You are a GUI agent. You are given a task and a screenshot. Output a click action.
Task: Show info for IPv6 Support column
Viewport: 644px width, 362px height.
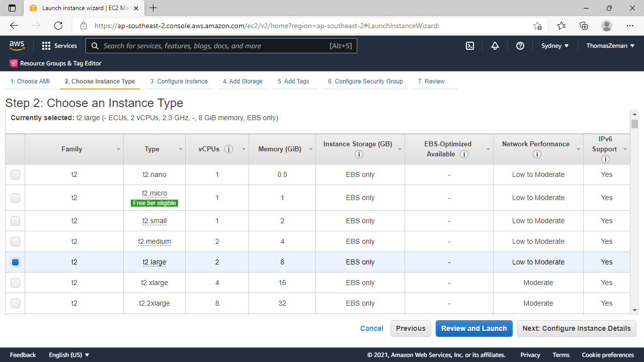605,159
